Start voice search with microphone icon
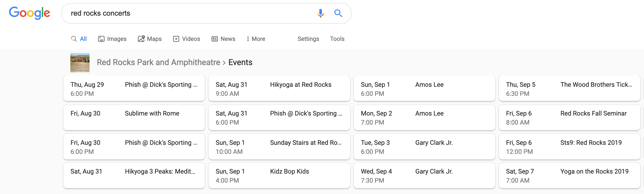This screenshot has height=194, width=644. pyautogui.click(x=320, y=13)
